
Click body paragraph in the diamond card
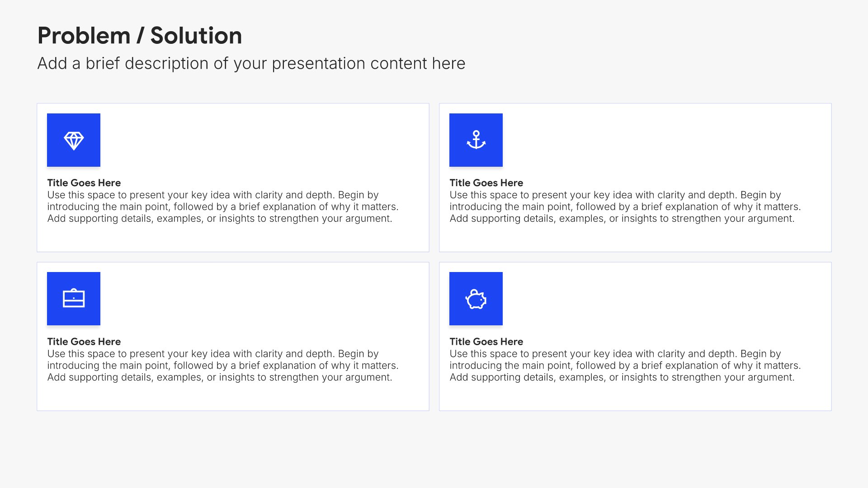pos(223,207)
